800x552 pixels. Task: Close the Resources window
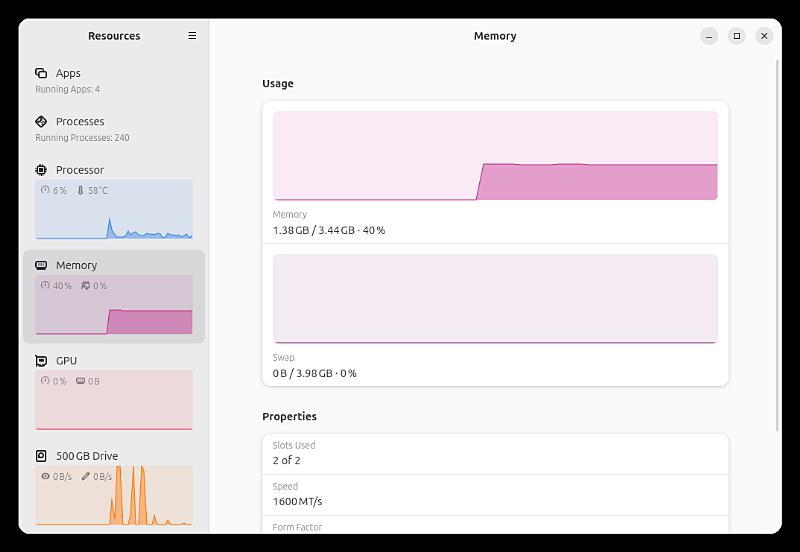tap(764, 36)
